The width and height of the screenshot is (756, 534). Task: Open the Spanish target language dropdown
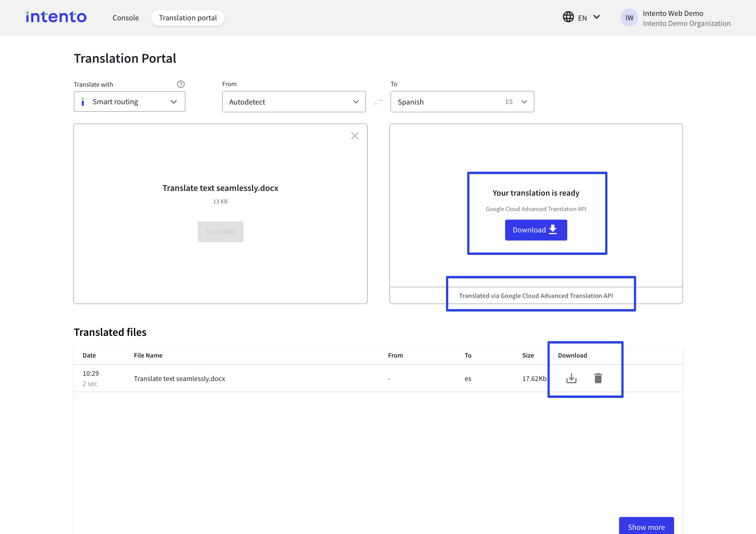462,102
